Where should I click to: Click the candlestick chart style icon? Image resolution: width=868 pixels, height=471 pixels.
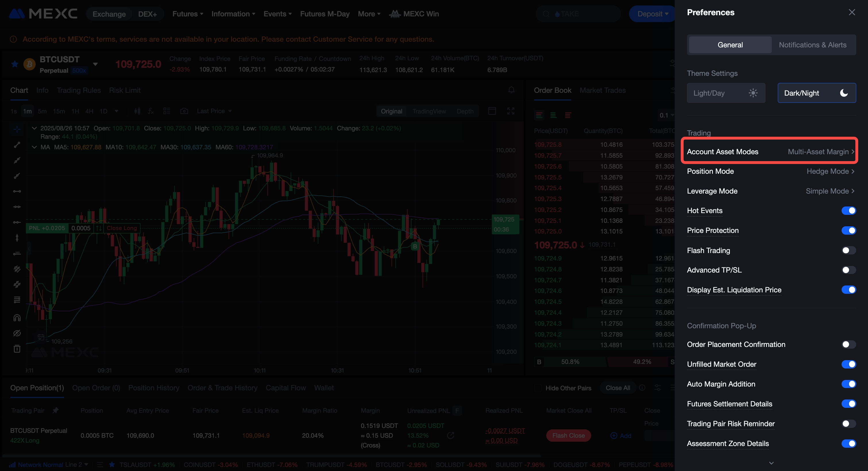coord(137,111)
